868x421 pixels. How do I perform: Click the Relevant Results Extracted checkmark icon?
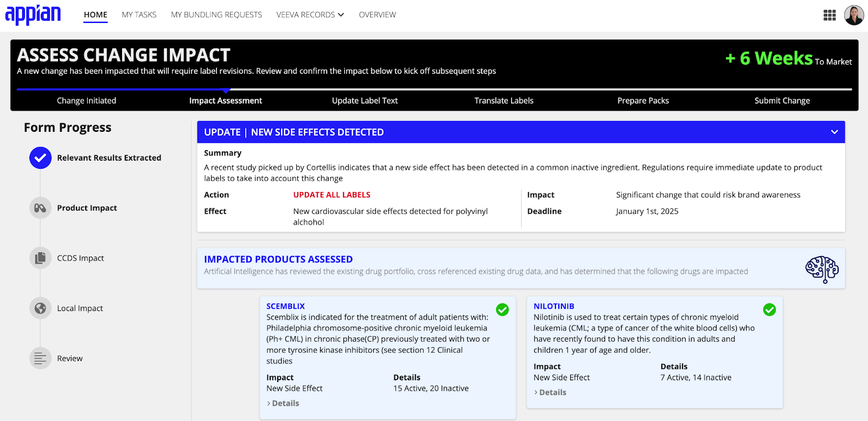(40, 158)
